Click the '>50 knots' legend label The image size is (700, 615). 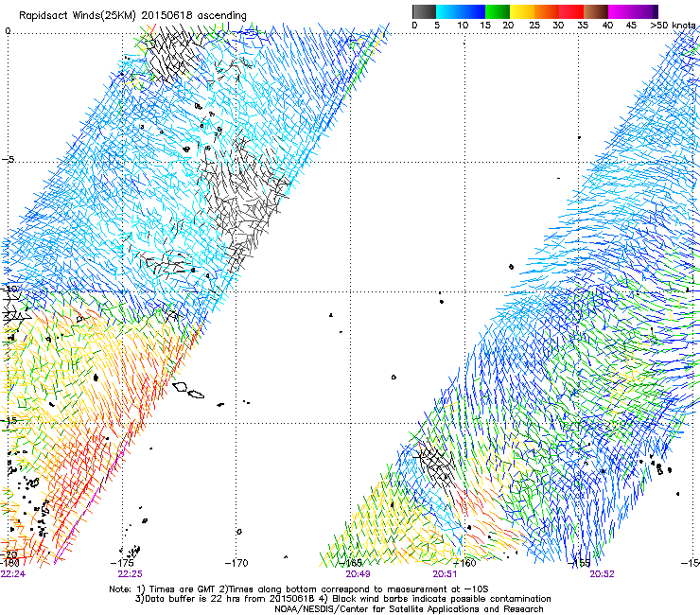point(673,26)
